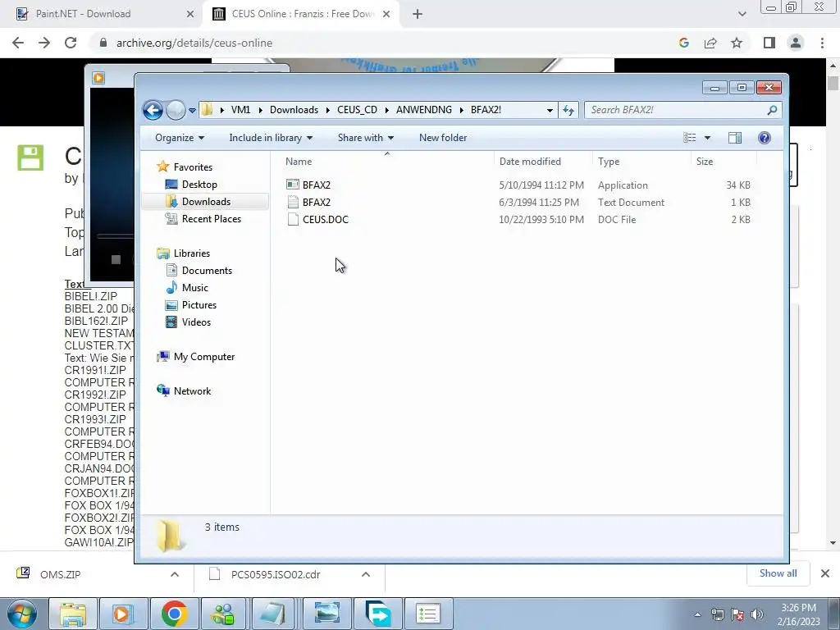
Task: Open Recent Places in the navigation pane
Action: point(211,218)
